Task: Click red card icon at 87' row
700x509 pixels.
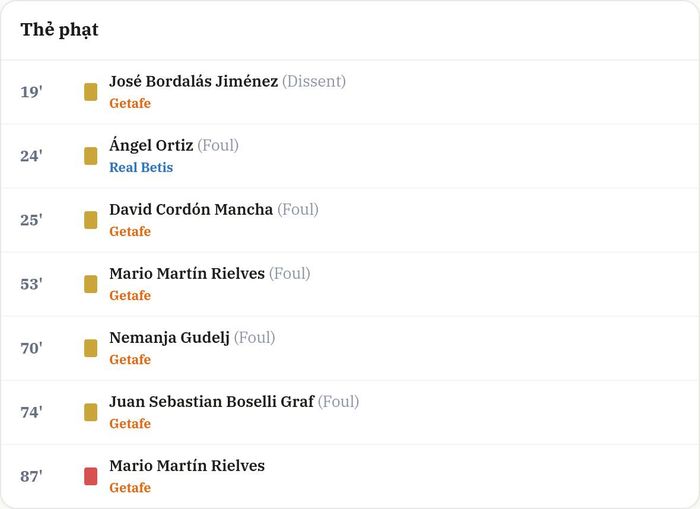Action: [x=91, y=476]
